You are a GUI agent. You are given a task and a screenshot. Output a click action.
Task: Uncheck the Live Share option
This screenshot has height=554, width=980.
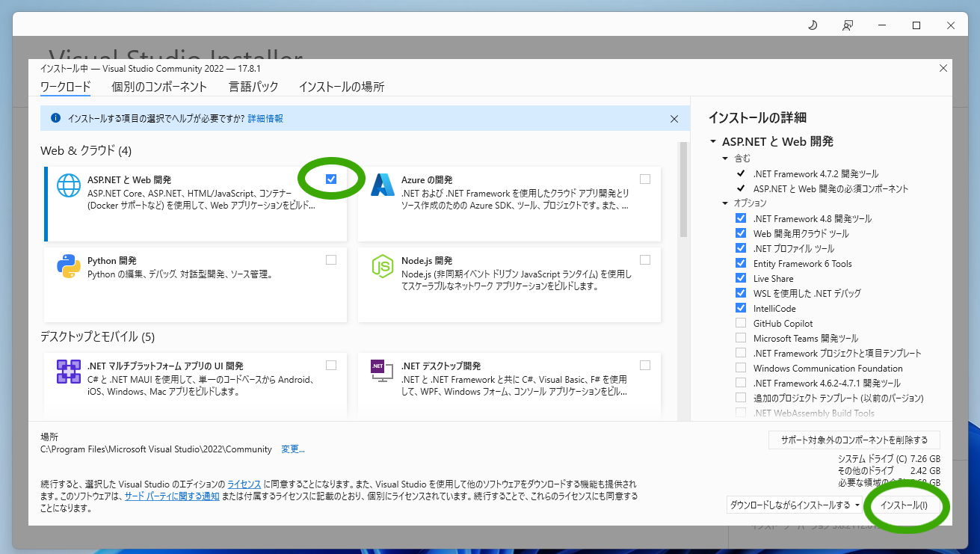click(741, 278)
